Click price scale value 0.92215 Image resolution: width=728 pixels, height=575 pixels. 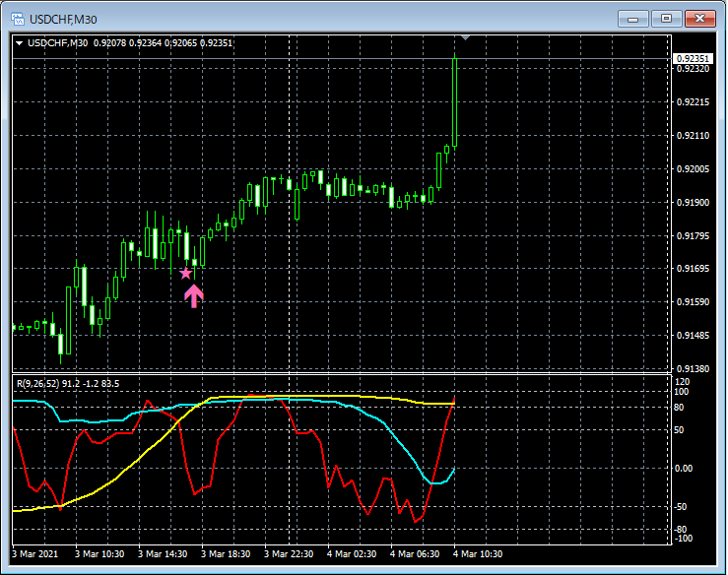point(694,102)
